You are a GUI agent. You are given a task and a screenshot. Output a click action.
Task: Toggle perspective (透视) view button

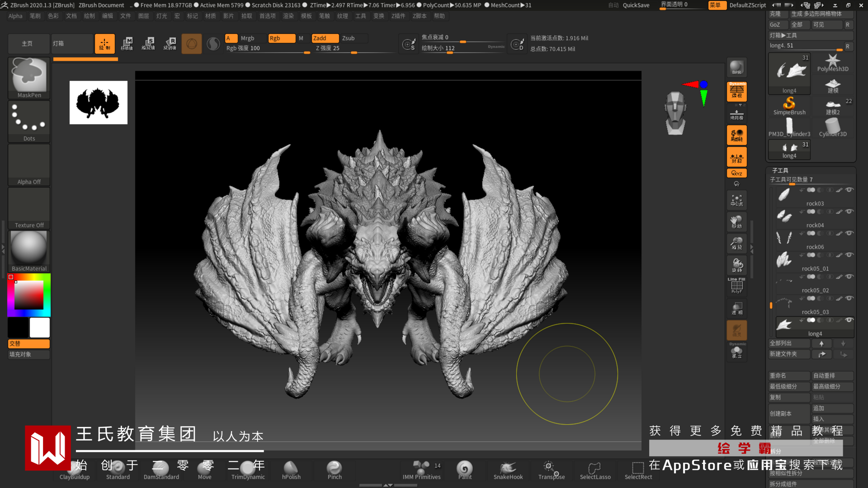[x=736, y=92]
